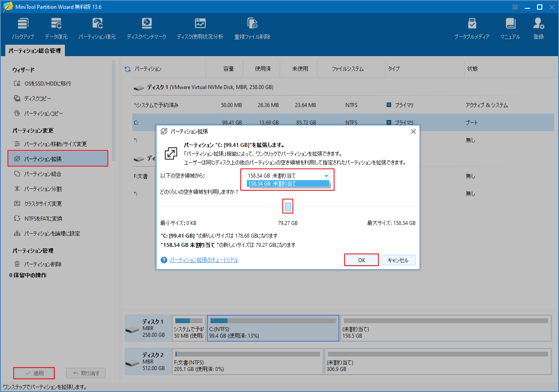Create ブータブルメディア bootable media
Viewport: 559px width, 392px height.
pyautogui.click(x=472, y=29)
